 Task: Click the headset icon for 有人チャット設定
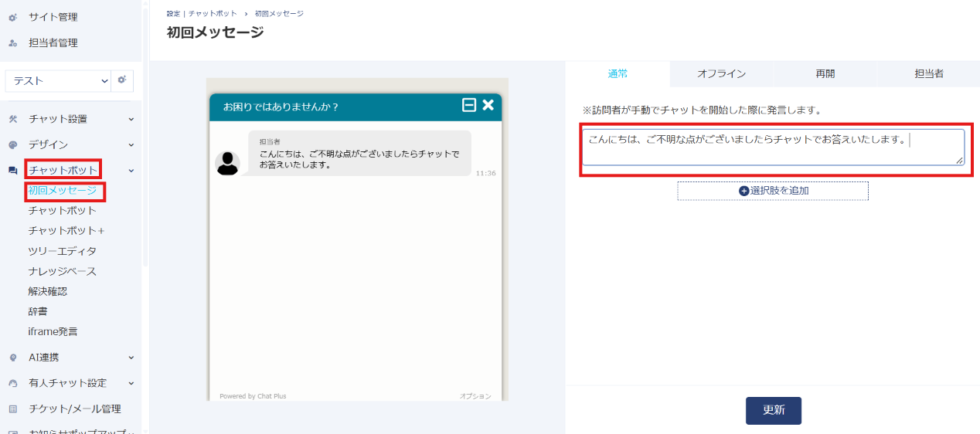click(12, 383)
